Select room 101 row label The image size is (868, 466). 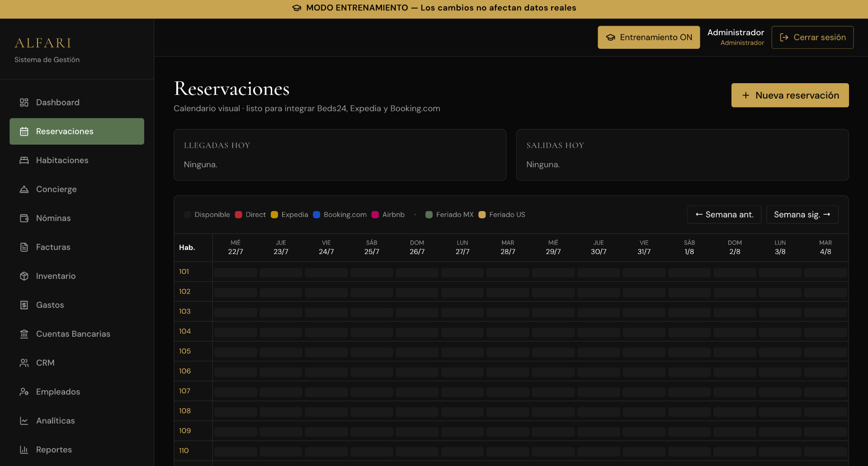184,272
